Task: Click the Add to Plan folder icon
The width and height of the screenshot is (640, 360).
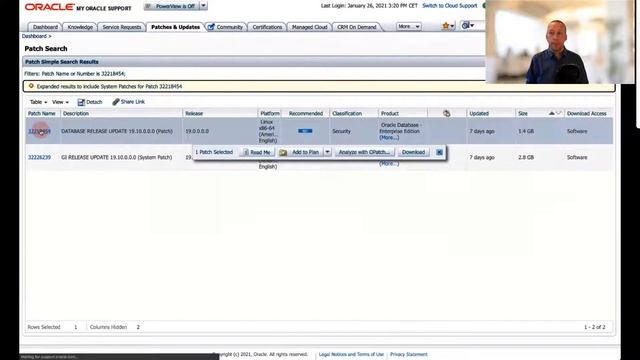Action: (x=283, y=152)
